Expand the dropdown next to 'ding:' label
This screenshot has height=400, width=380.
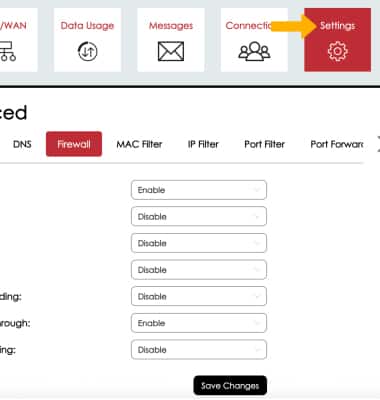[x=199, y=297]
